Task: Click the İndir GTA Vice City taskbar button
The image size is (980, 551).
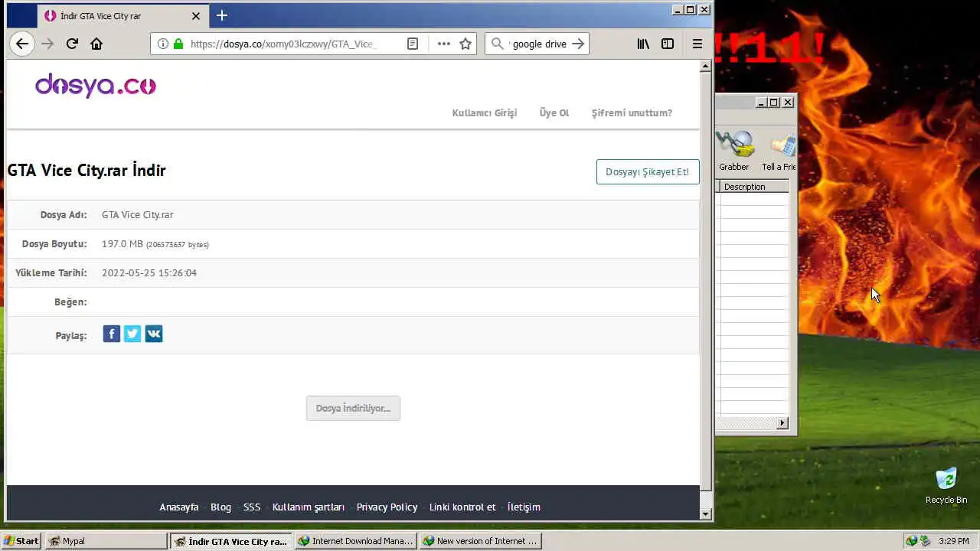Action: pyautogui.click(x=231, y=541)
